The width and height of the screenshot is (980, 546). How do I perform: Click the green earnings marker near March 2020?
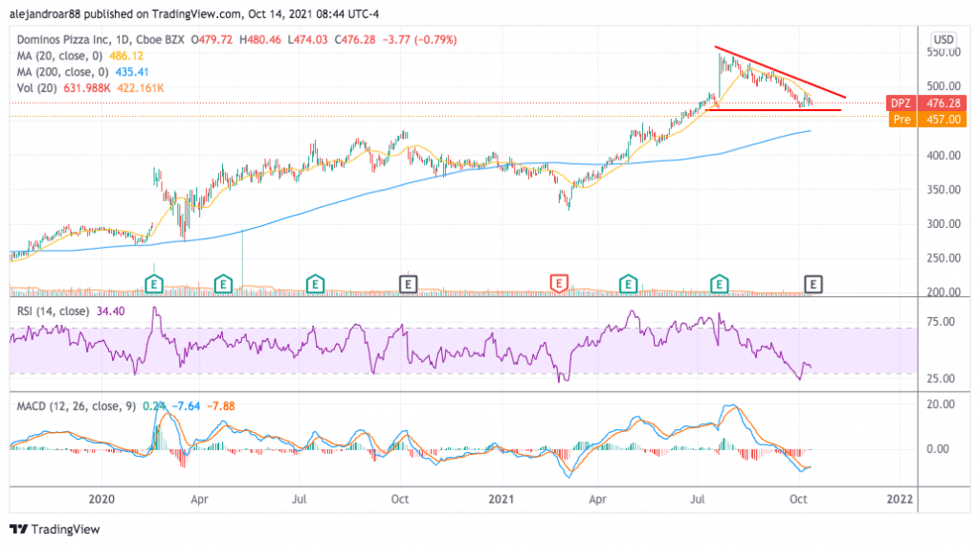coord(154,284)
